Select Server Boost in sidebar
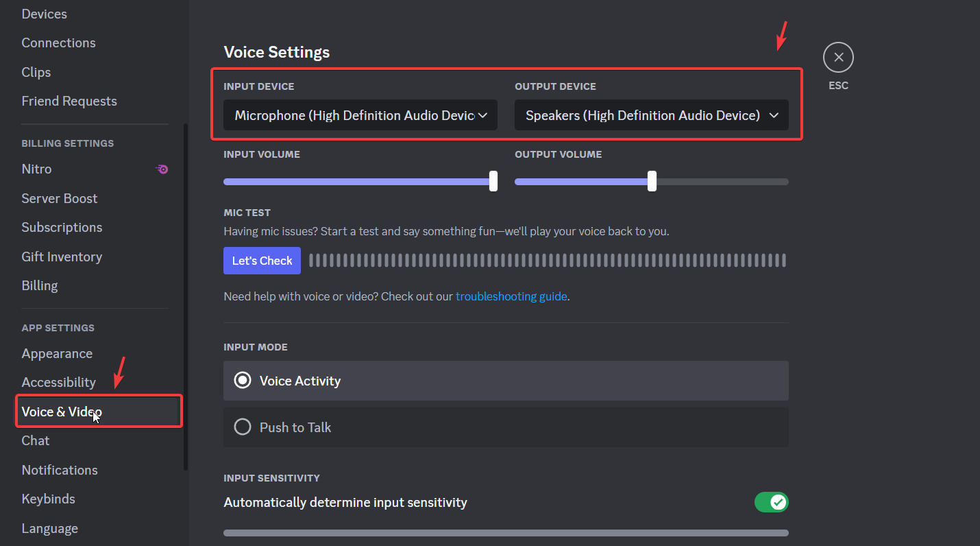The height and width of the screenshot is (546, 980). (60, 198)
